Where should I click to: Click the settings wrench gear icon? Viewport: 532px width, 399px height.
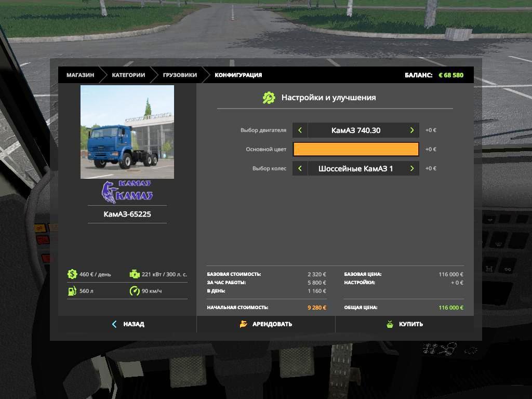[269, 98]
